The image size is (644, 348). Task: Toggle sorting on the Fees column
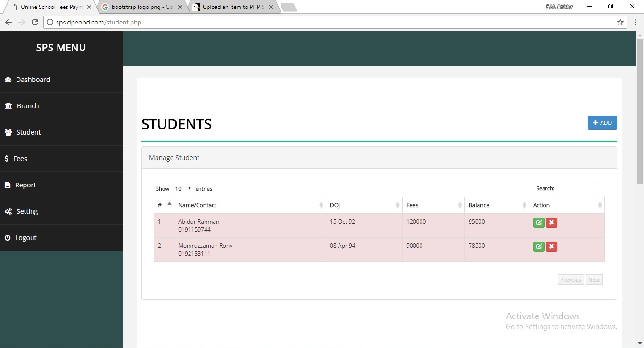pos(431,205)
